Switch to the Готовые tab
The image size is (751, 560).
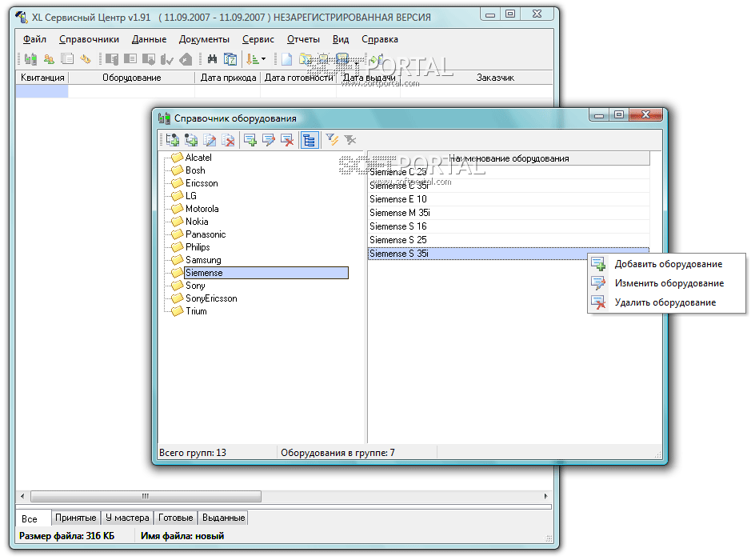click(x=176, y=518)
